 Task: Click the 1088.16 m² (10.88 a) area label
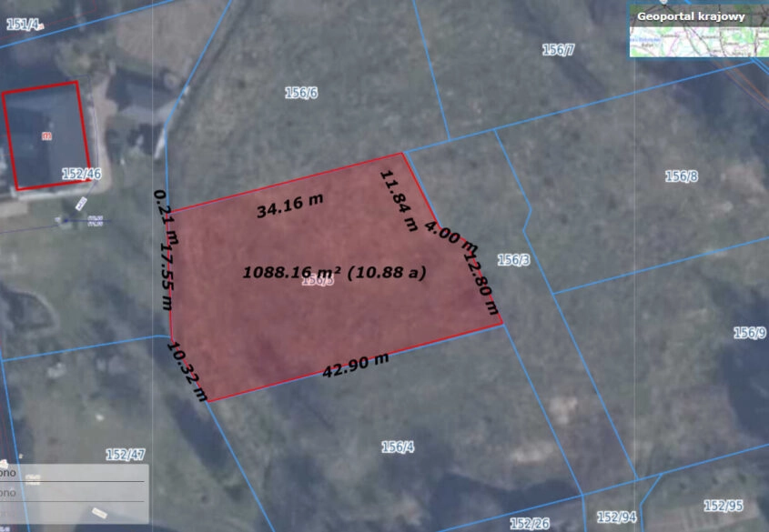335,272
